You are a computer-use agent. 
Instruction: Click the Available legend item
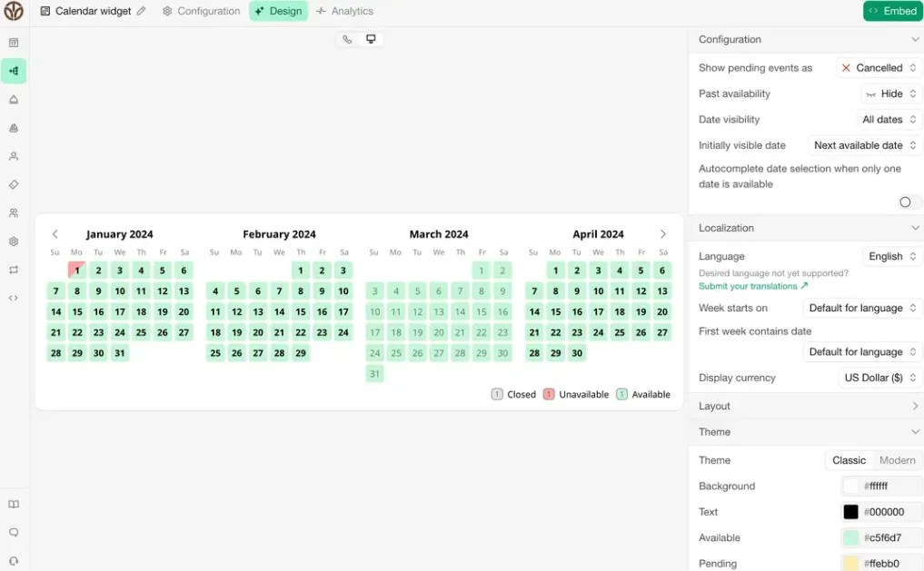click(643, 394)
